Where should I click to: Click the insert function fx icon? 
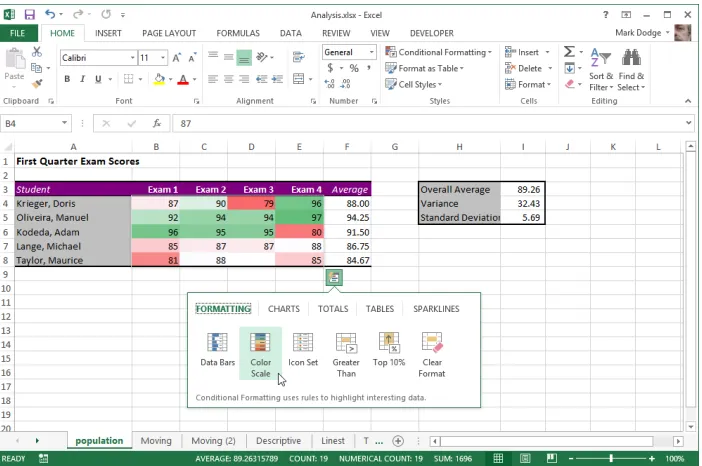[157, 123]
